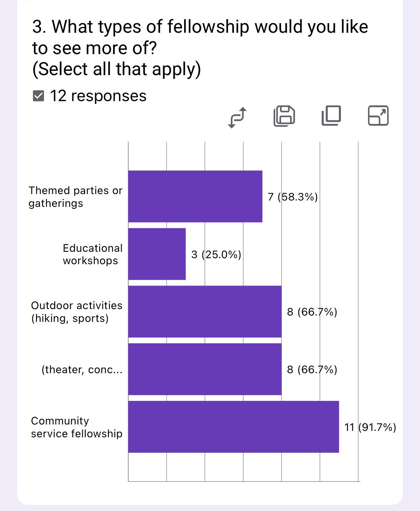Click the "Educational workshops" axis label

tap(92, 254)
